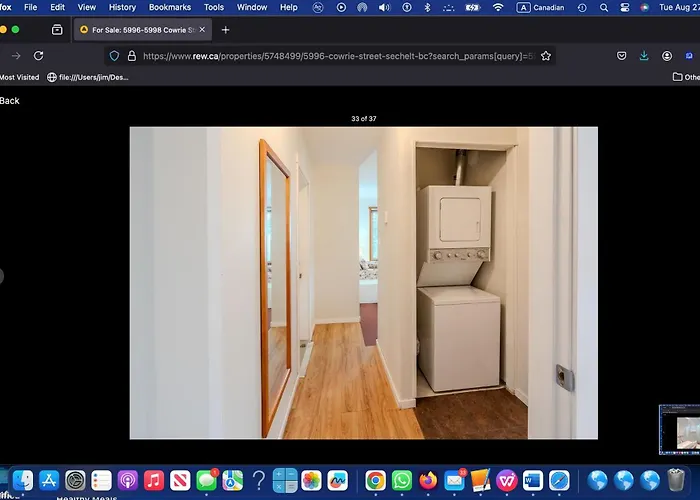Close the For Sale 5996-5998 Cowrie tab
This screenshot has width=700, height=500.
pyautogui.click(x=202, y=29)
